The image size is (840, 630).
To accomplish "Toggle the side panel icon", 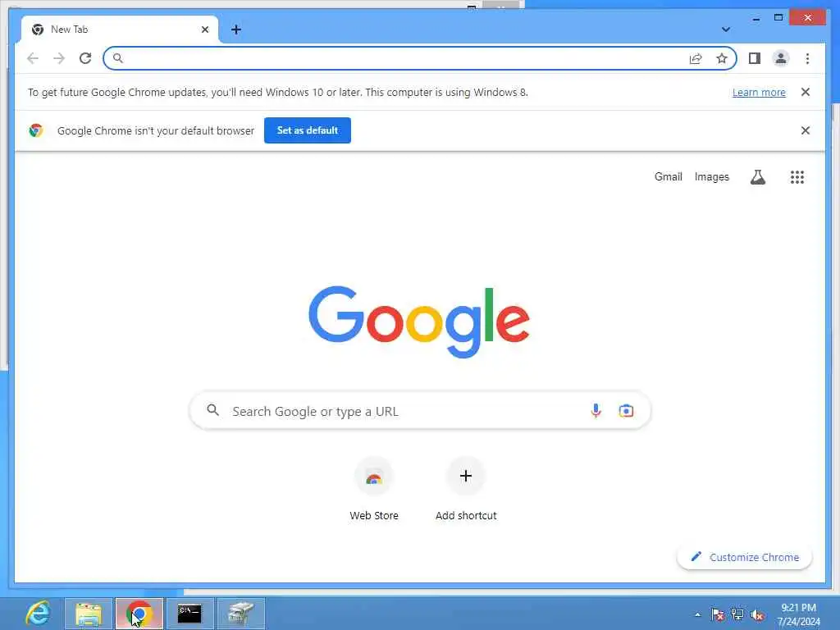I will pos(755,58).
